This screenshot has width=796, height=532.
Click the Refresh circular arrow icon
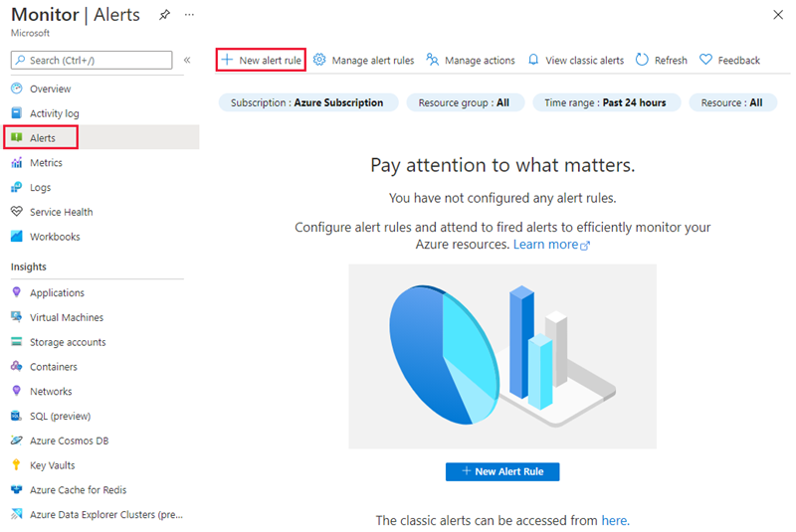[642, 60]
